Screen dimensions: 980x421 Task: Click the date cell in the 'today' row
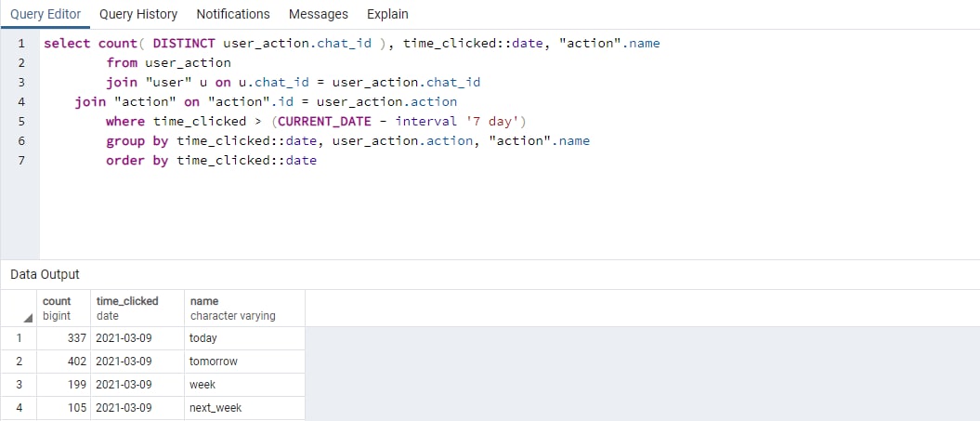tap(137, 337)
